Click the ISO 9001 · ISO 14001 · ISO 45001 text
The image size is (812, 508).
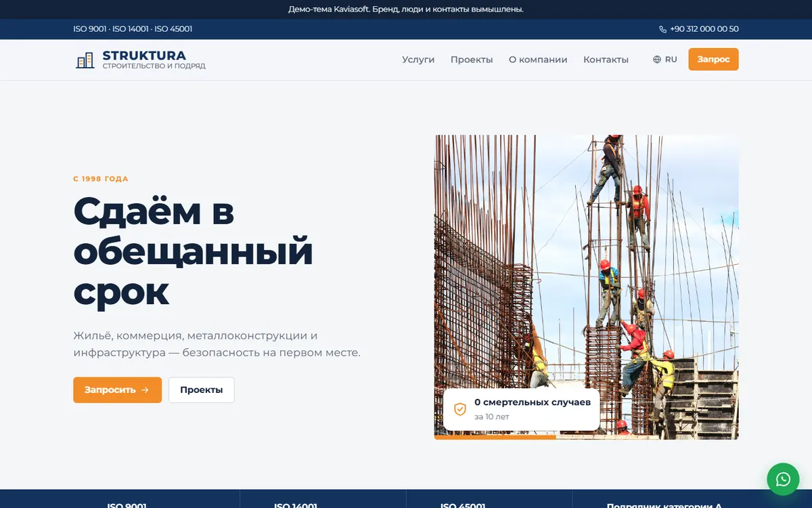point(133,29)
